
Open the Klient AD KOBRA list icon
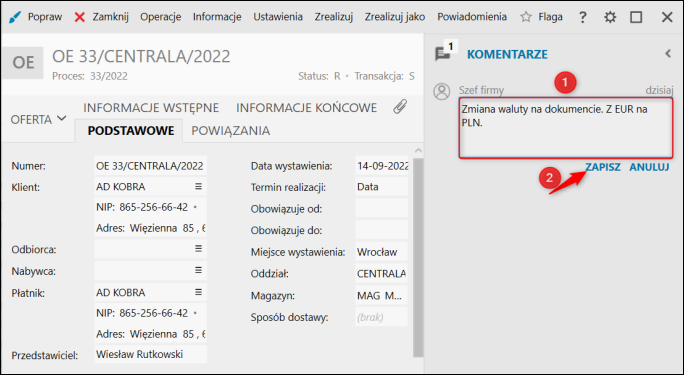[x=198, y=187]
